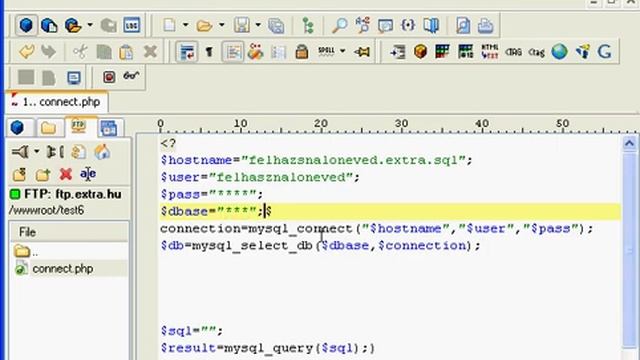Create new FTP folder icon

click(42, 175)
